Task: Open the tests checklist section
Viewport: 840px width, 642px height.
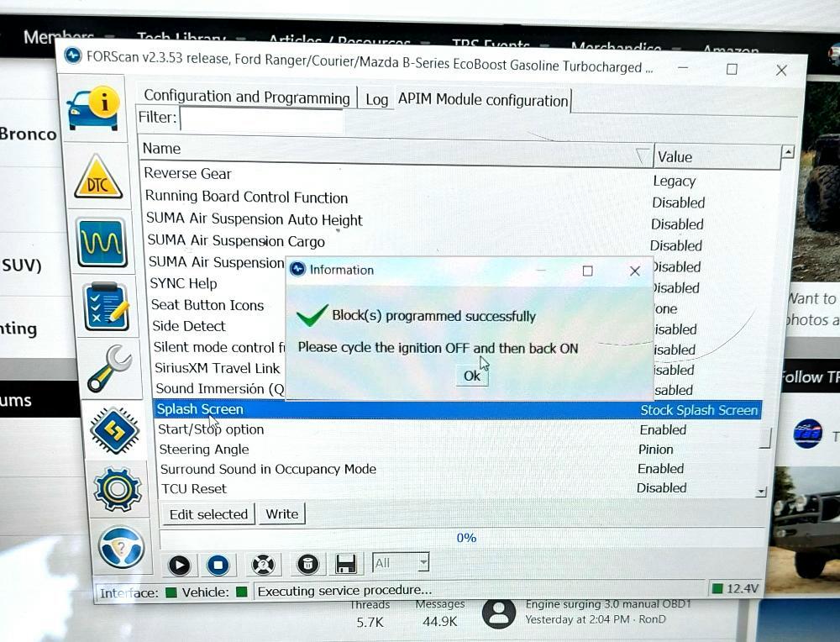Action: pyautogui.click(x=107, y=306)
